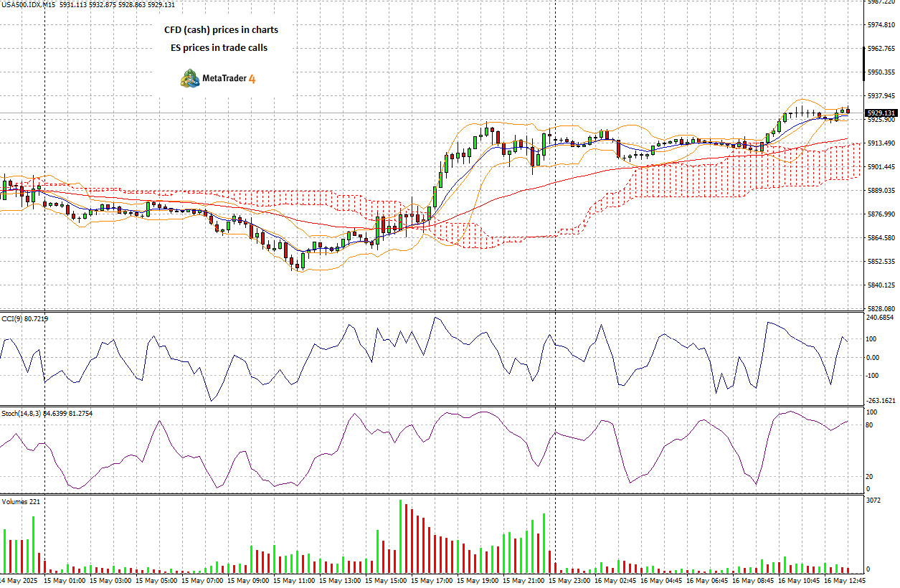Click the CCI 240.6854 scale maximum label
This screenshot has width=900, height=588.
tap(880, 318)
